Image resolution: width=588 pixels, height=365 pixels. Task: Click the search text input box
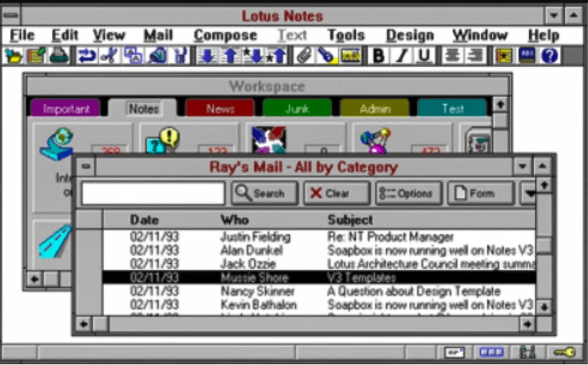(x=153, y=194)
